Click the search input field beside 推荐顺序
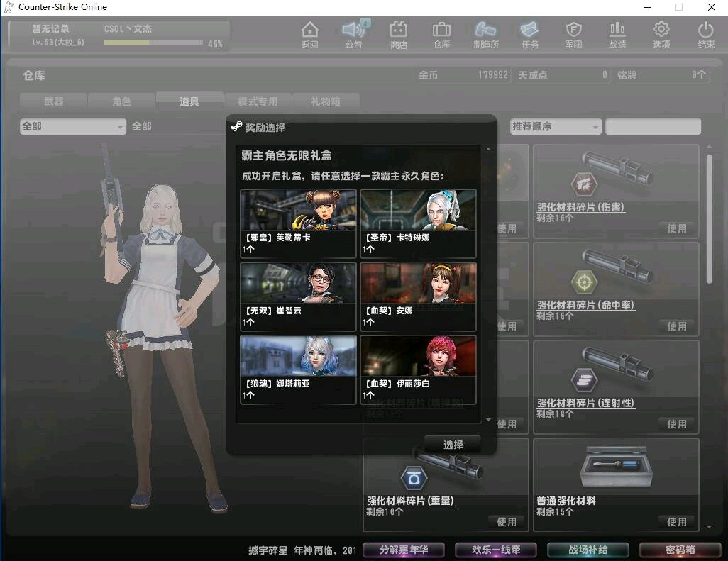Screen dimensions: 728x561 tap(653, 126)
